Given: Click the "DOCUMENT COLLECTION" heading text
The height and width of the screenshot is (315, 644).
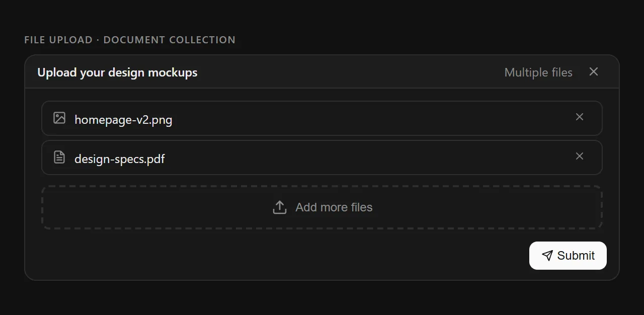Looking at the screenshot, I should pyautogui.click(x=169, y=40).
